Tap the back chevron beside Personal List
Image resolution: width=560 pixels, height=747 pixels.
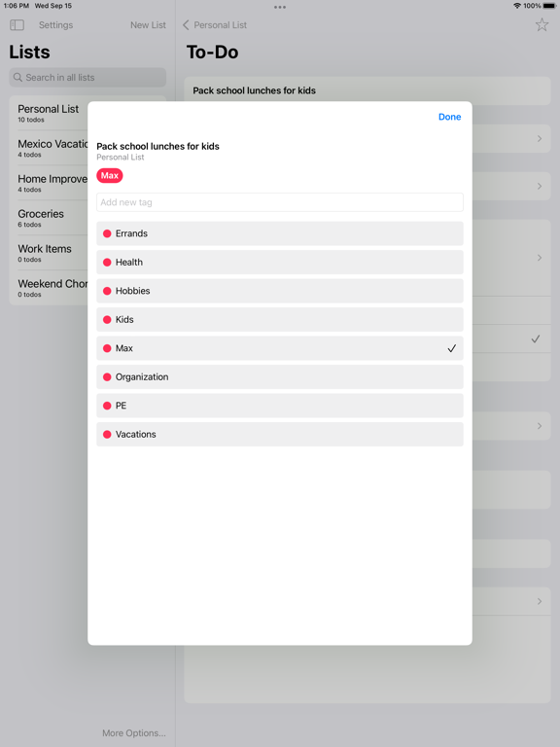186,24
